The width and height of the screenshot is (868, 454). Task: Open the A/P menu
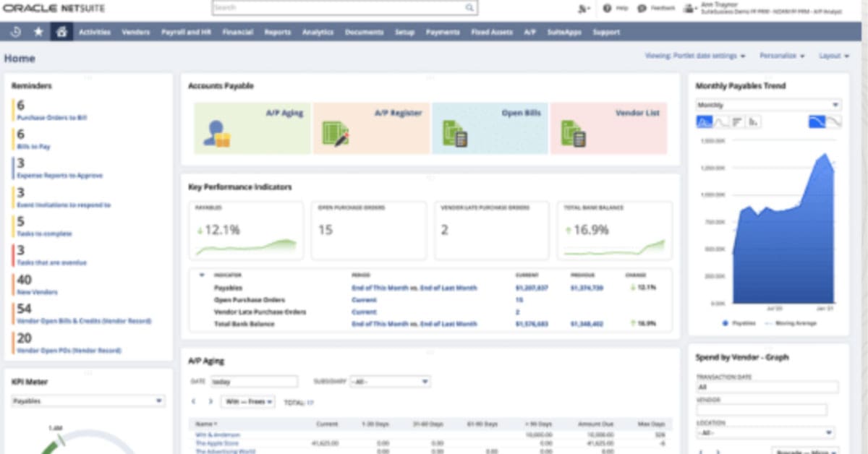coord(530,33)
